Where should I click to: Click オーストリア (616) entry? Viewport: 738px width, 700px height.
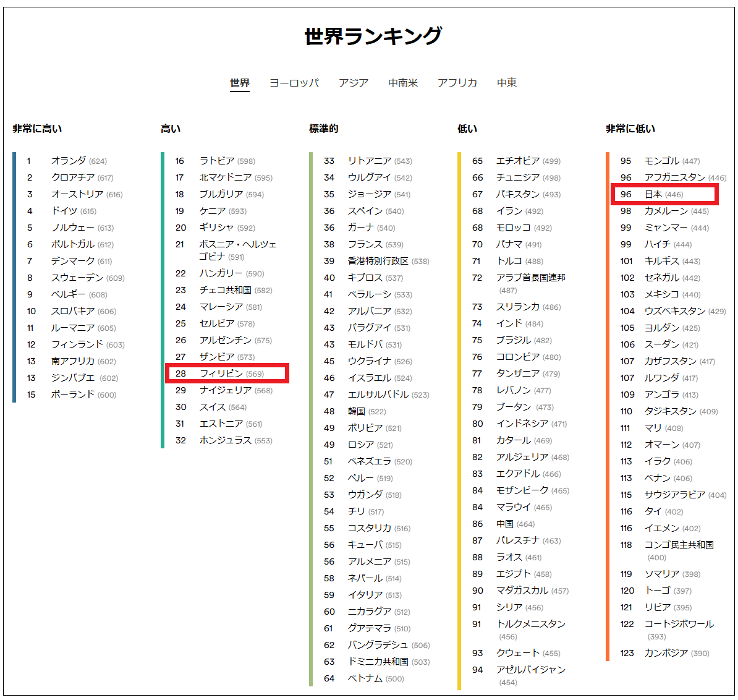click(x=87, y=194)
